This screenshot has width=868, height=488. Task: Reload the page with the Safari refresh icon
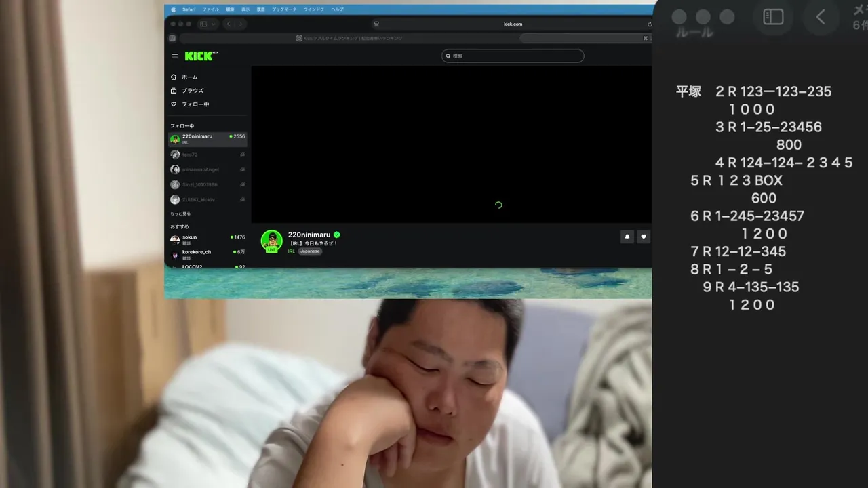[649, 24]
